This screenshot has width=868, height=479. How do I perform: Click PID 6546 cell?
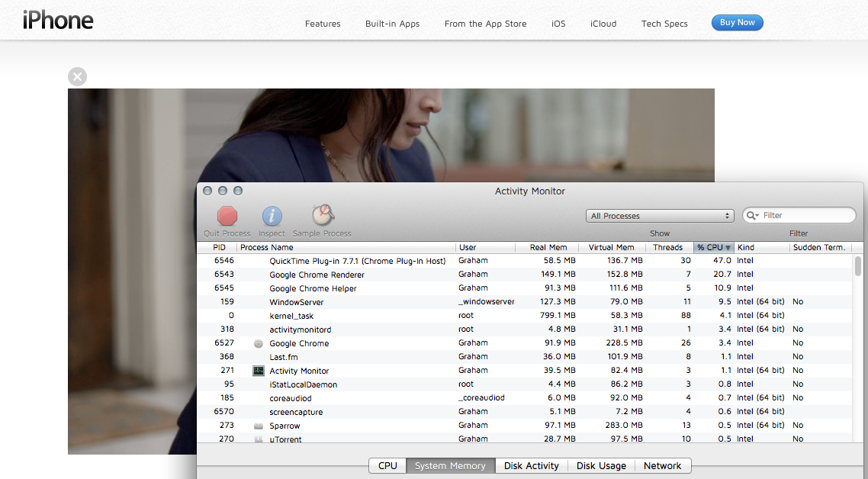(224, 260)
